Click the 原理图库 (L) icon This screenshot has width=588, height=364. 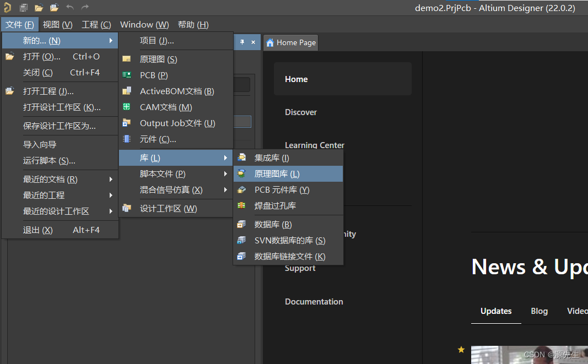[x=242, y=173]
